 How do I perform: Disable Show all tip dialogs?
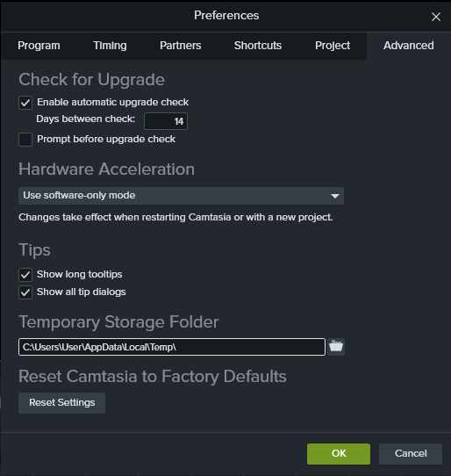[x=25, y=292]
